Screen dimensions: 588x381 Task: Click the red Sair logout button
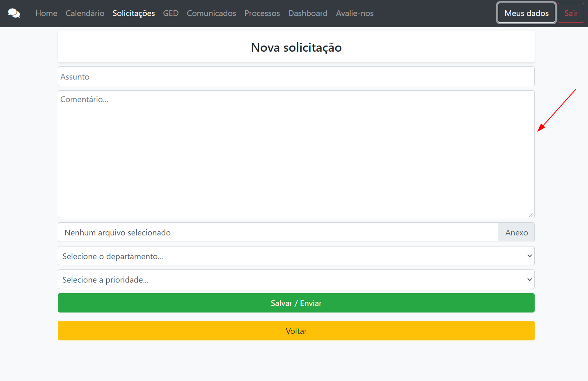pos(571,13)
